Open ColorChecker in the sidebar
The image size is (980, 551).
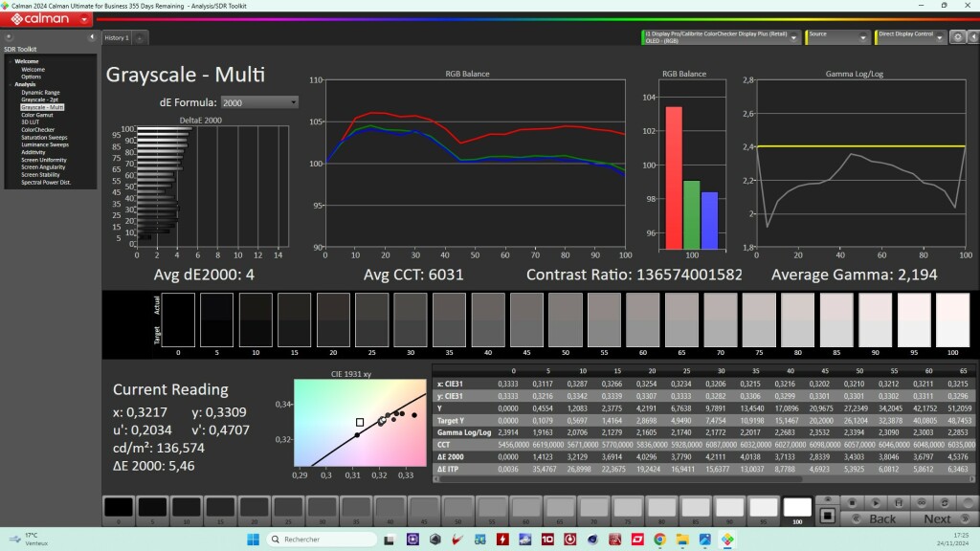(x=37, y=130)
